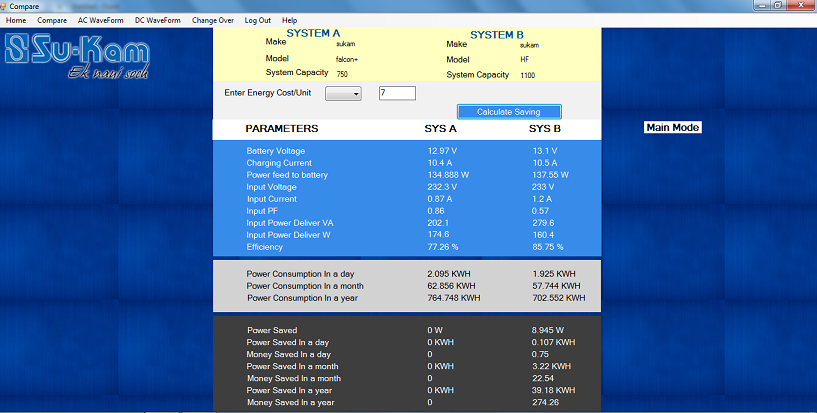Restore down the Compare window
Image resolution: width=817 pixels, height=413 pixels.
[778, 5]
